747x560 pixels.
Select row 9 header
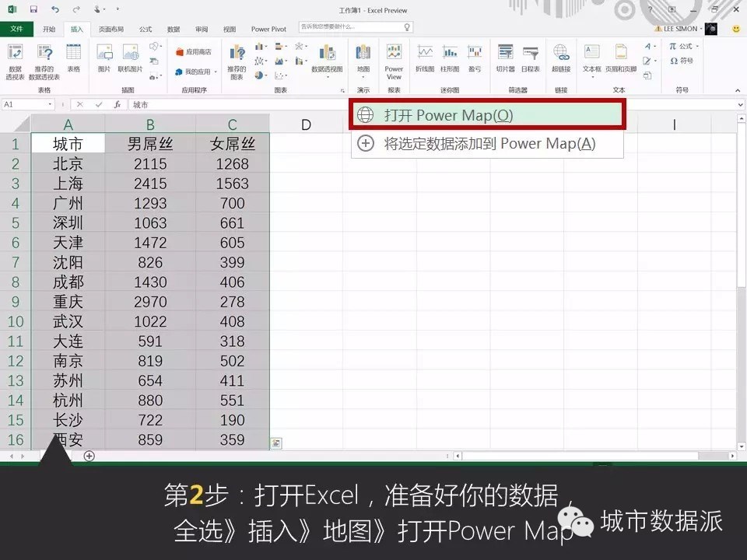click(16, 302)
